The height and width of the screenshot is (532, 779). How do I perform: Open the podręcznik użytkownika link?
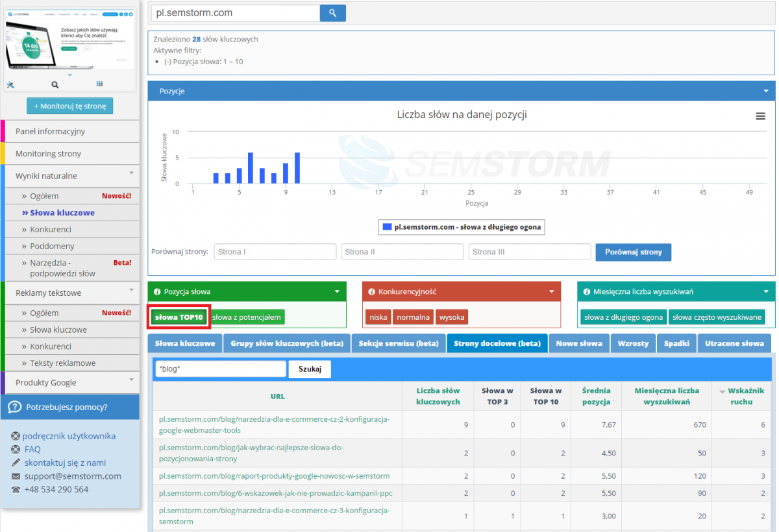(69, 436)
